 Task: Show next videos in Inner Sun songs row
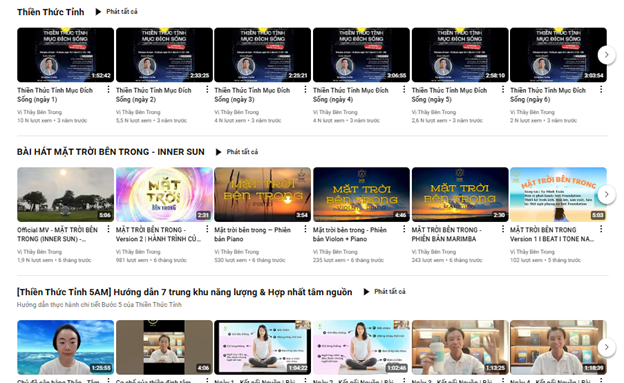pos(606,194)
